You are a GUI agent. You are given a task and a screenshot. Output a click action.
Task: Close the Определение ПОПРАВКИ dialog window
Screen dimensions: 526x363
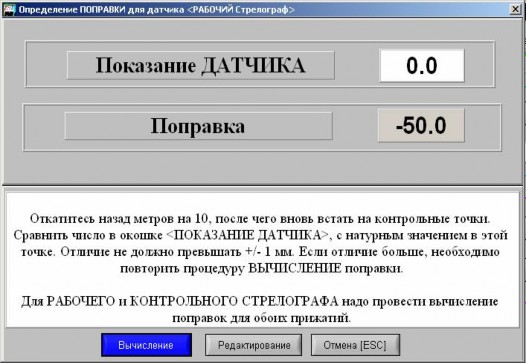coord(515,9)
